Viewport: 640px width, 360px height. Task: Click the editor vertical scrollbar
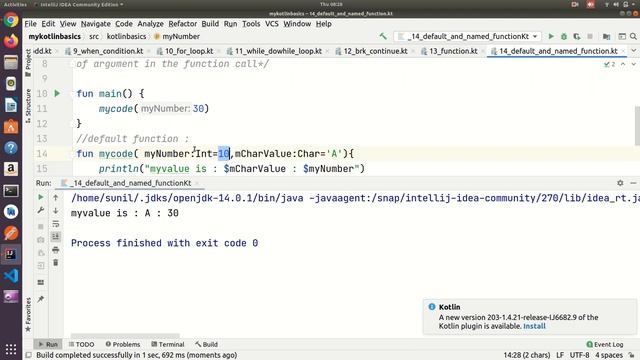(637, 125)
